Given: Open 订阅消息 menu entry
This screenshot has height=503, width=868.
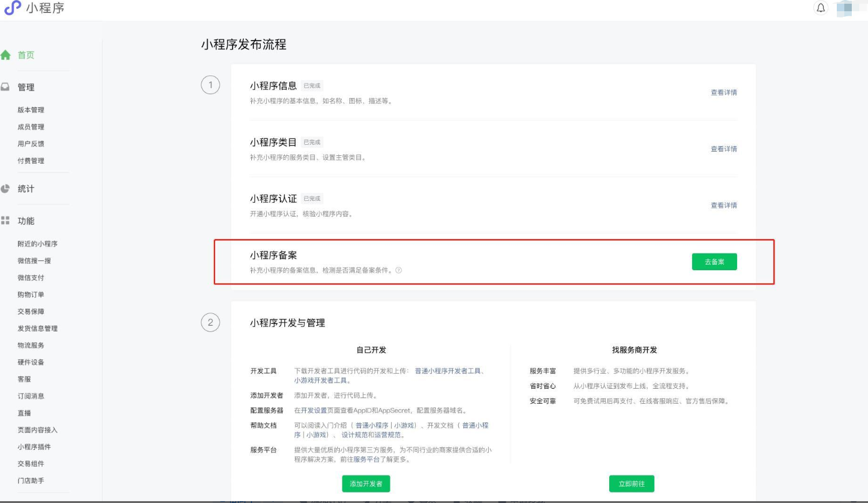Looking at the screenshot, I should coord(31,396).
